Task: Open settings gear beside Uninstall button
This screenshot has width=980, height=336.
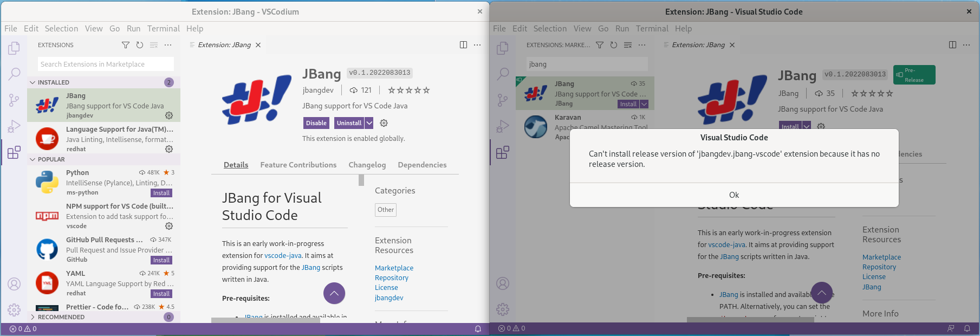Action: [x=384, y=123]
